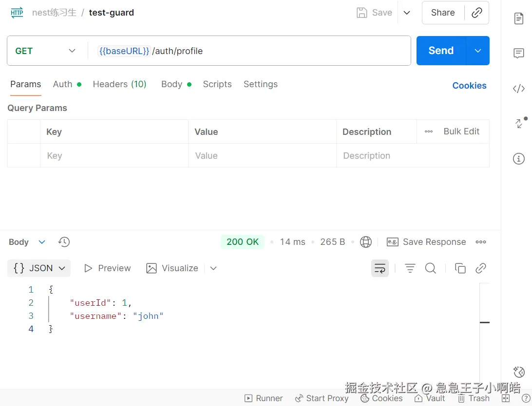Click the 200 OK status badge

tap(243, 242)
